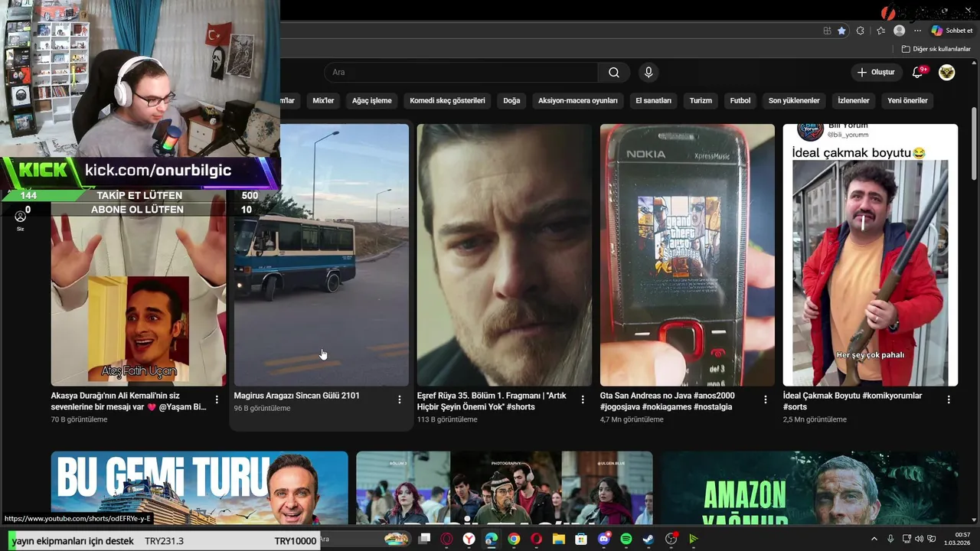Image resolution: width=980 pixels, height=551 pixels.
Task: Show hidden system tray icons chevron
Action: point(874,539)
